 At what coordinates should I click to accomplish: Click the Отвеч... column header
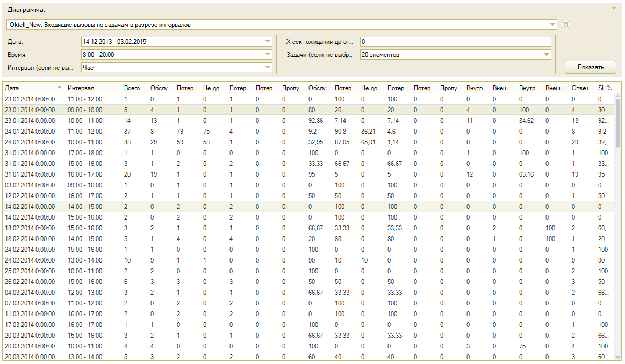click(581, 88)
